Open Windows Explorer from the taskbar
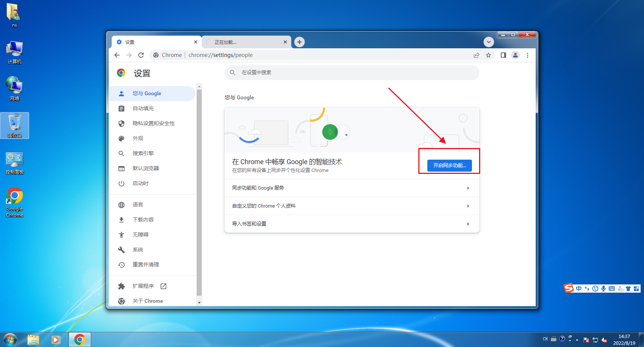644x347 pixels. coord(33,340)
